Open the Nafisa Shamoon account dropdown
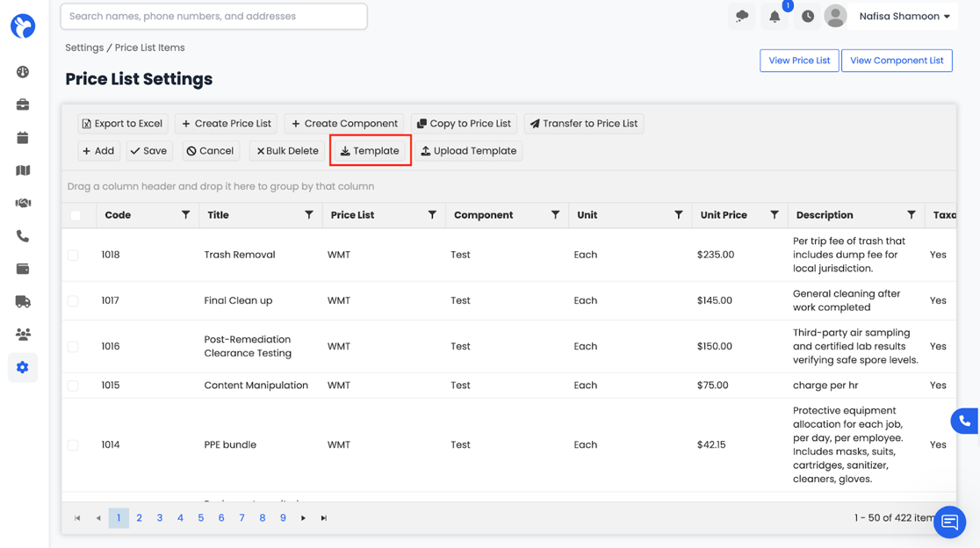This screenshot has width=980, height=548. (904, 16)
